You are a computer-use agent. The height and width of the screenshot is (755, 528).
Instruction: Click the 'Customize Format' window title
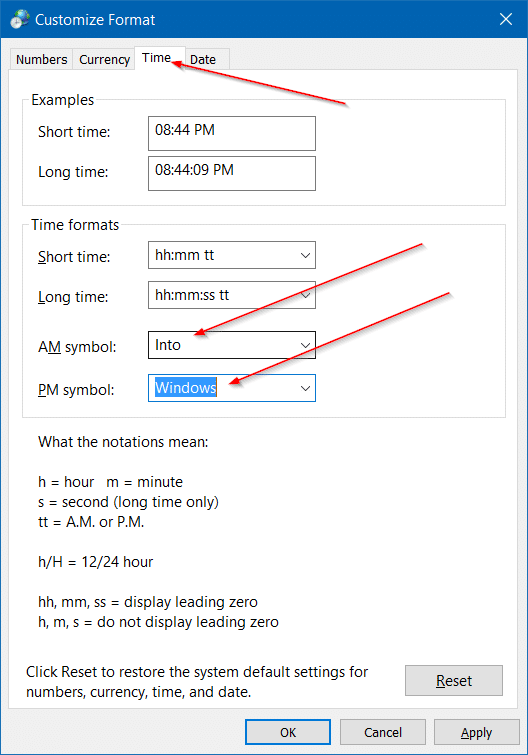[95, 20]
